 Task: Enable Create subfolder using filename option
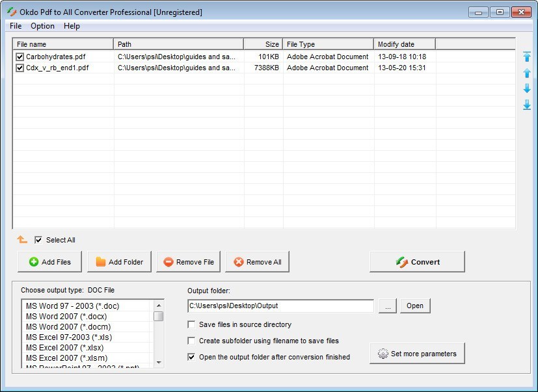point(191,341)
